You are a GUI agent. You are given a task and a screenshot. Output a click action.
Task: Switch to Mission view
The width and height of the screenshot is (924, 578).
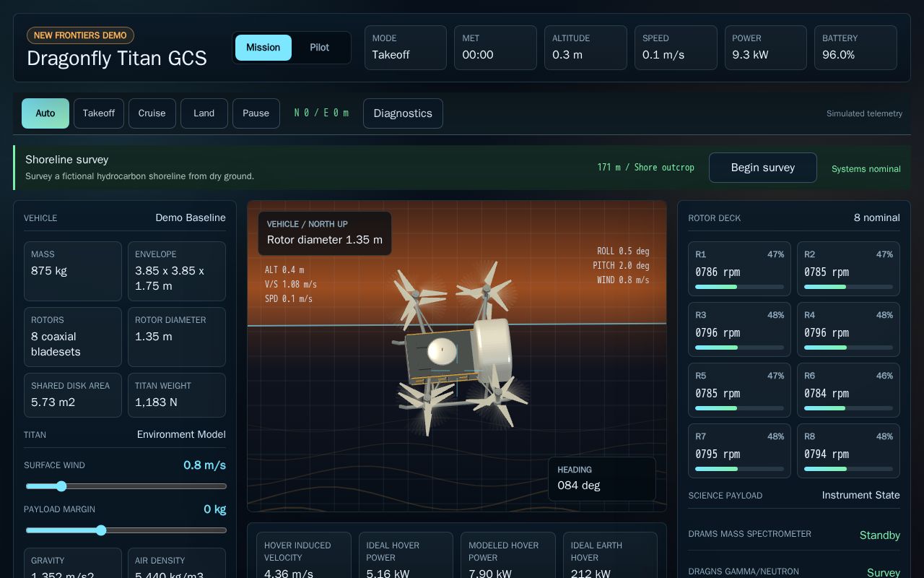pyautogui.click(x=263, y=48)
